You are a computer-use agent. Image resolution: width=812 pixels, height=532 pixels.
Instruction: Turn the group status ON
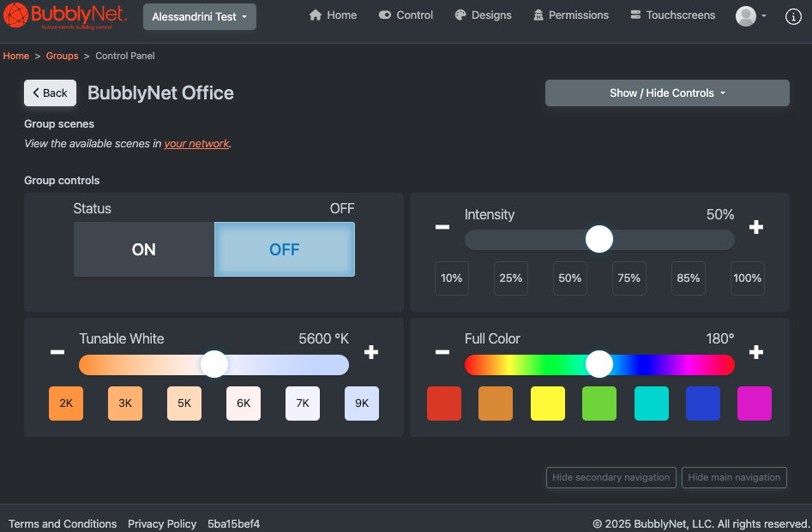[143, 249]
